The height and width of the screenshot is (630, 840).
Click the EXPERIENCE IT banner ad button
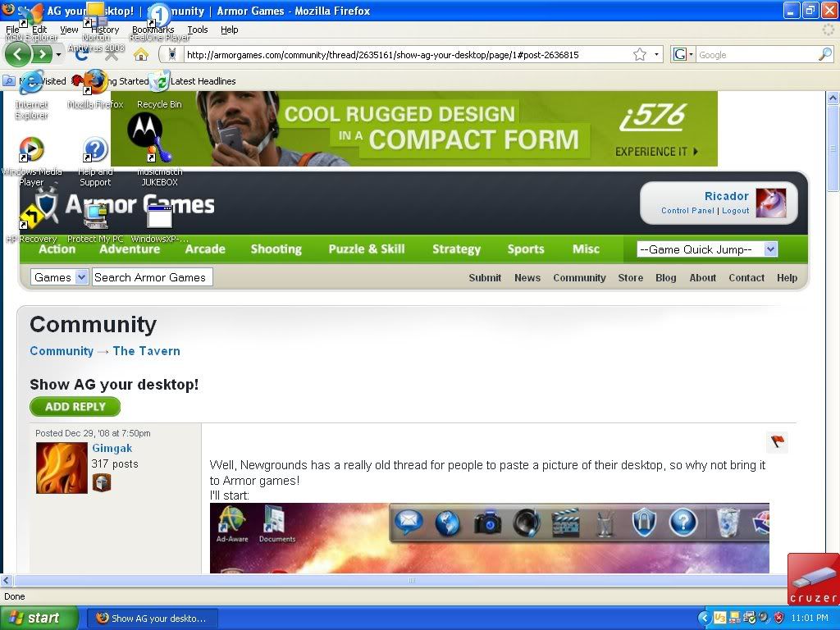click(657, 152)
